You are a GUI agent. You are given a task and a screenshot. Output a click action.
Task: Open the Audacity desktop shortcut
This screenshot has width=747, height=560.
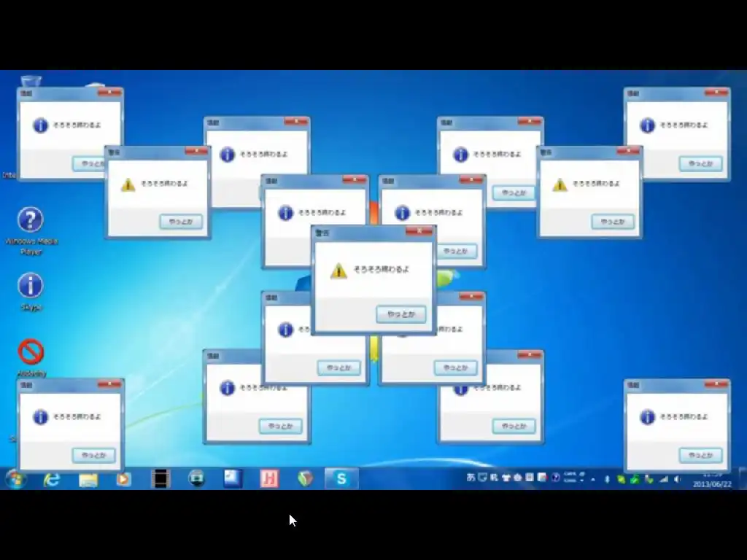pos(31,357)
